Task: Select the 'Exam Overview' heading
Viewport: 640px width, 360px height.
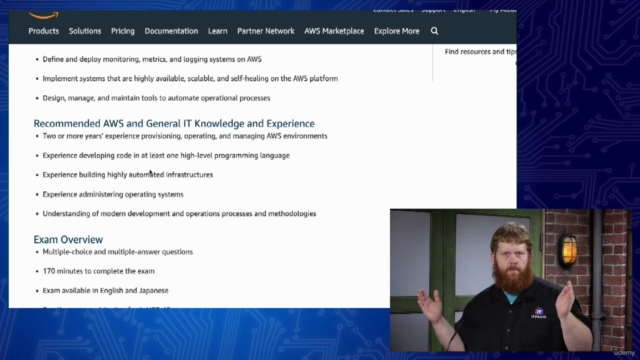Action: [68, 239]
